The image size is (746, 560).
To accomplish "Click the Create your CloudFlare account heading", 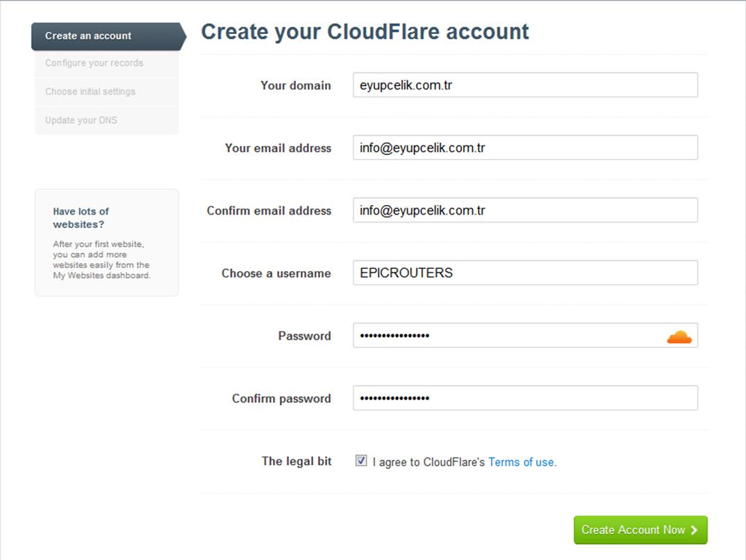I will click(x=365, y=33).
